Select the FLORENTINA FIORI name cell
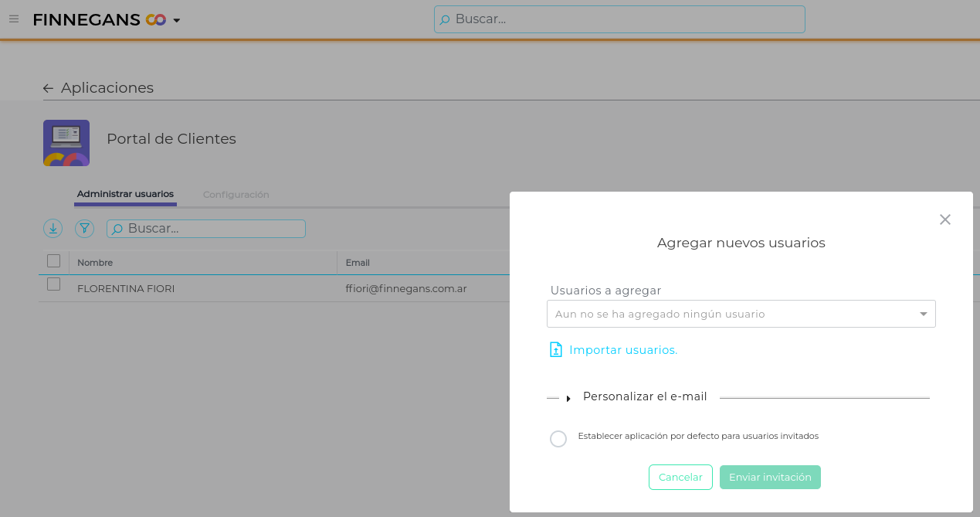This screenshot has height=517, width=980. [126, 288]
